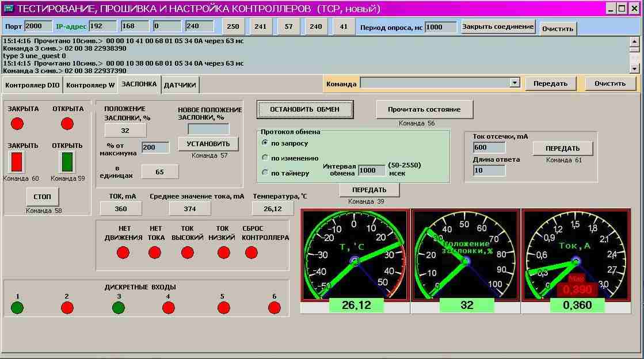
Task: Open the Контроллер DIO tab
Action: (x=32, y=85)
